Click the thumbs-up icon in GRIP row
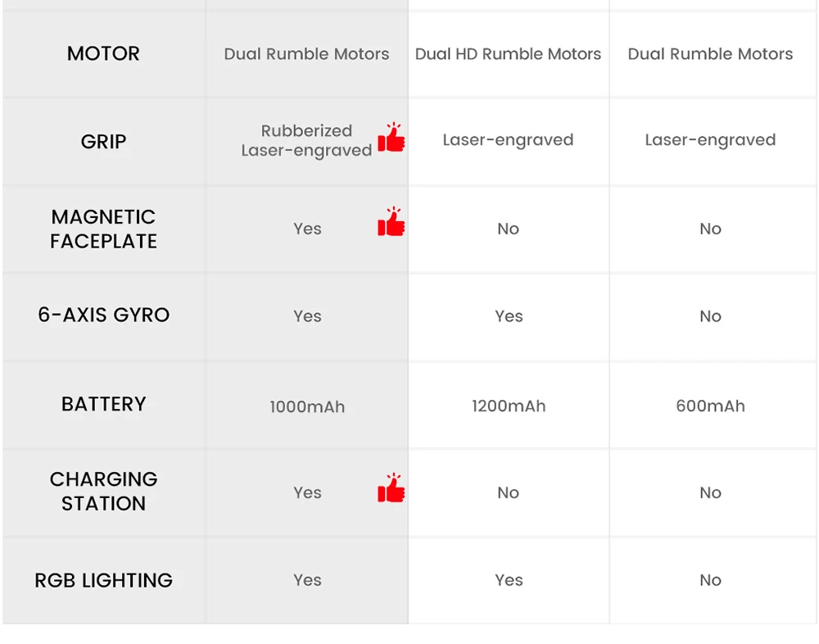 tap(391, 138)
